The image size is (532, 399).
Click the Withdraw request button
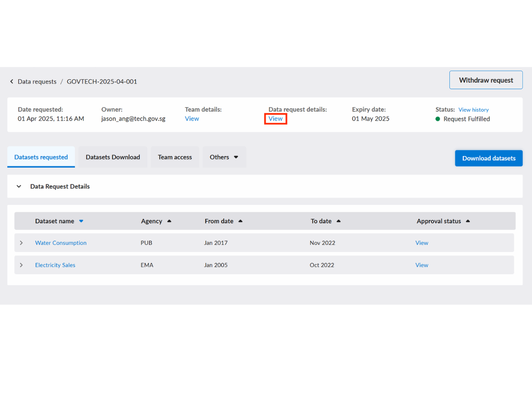click(x=486, y=80)
